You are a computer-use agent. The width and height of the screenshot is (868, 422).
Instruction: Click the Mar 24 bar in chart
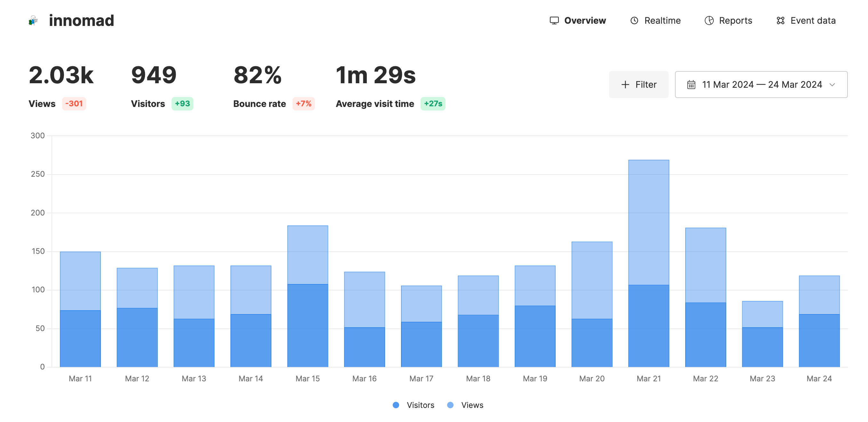point(819,321)
